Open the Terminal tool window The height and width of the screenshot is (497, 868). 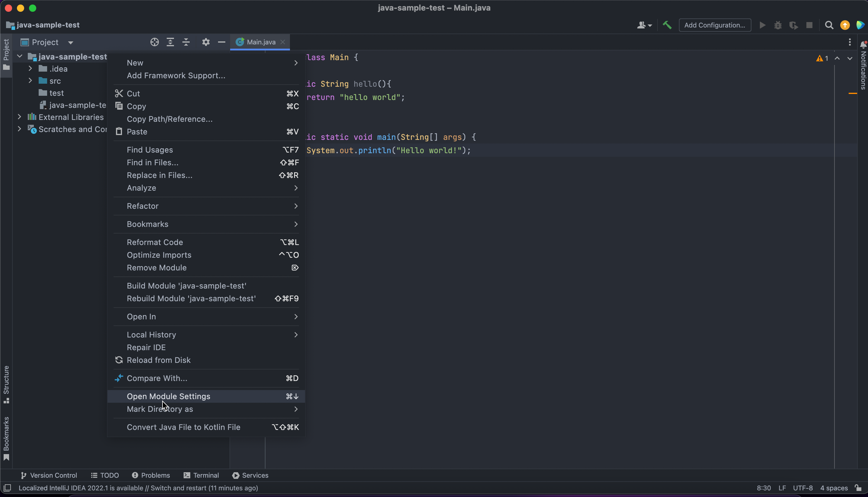(201, 475)
